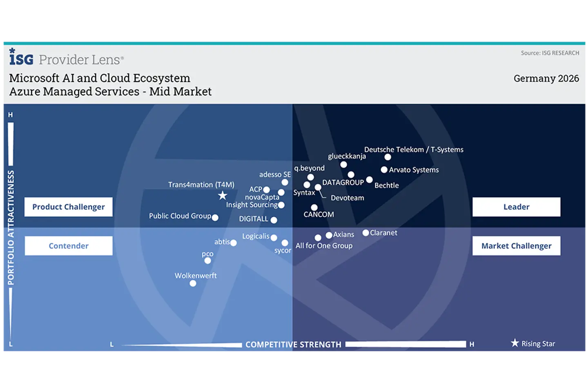Viewport: 588px width, 392px height.
Task: Click the pco data point dot
Action: [208, 261]
